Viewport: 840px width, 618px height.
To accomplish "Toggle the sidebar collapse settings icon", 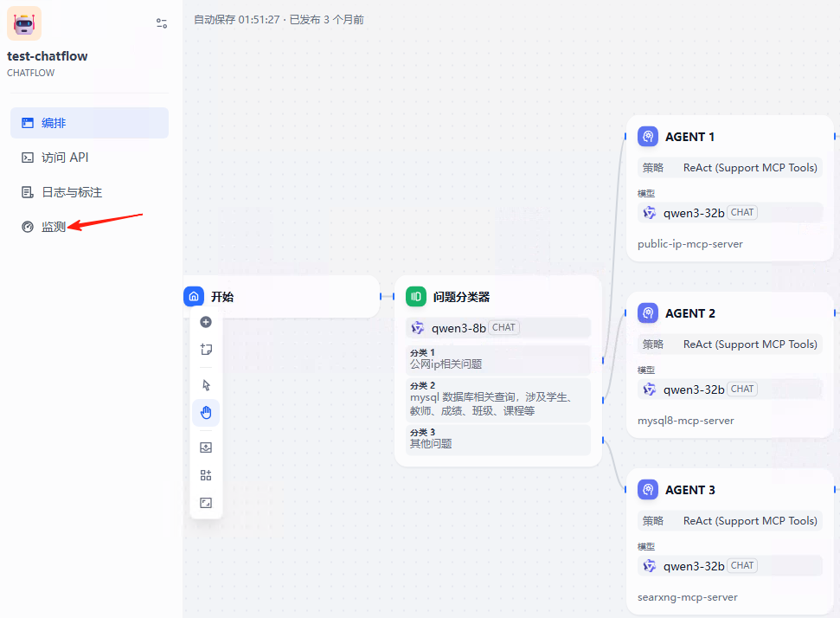I will point(162,23).
